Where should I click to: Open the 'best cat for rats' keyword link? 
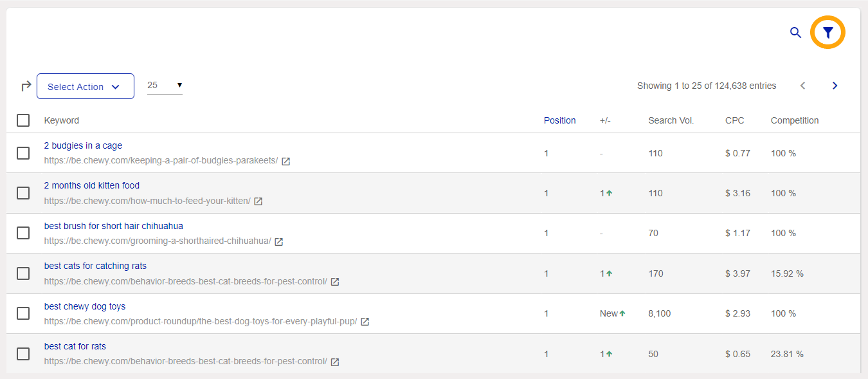tap(75, 346)
